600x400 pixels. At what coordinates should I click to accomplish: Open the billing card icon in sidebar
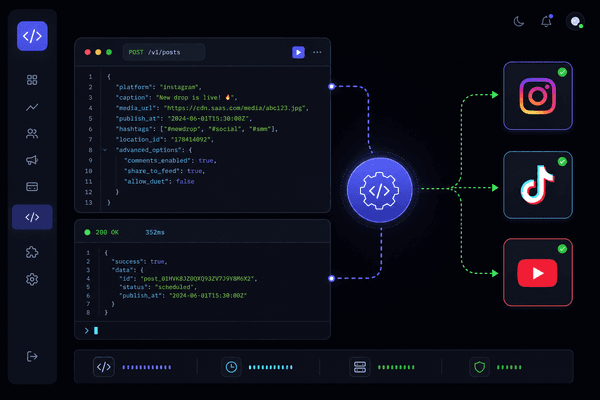(32, 187)
